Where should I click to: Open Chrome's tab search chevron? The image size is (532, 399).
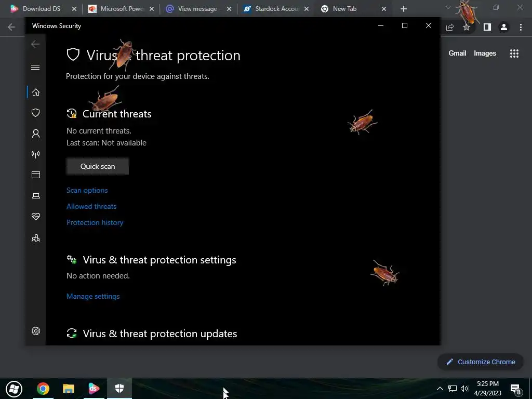pos(448,7)
